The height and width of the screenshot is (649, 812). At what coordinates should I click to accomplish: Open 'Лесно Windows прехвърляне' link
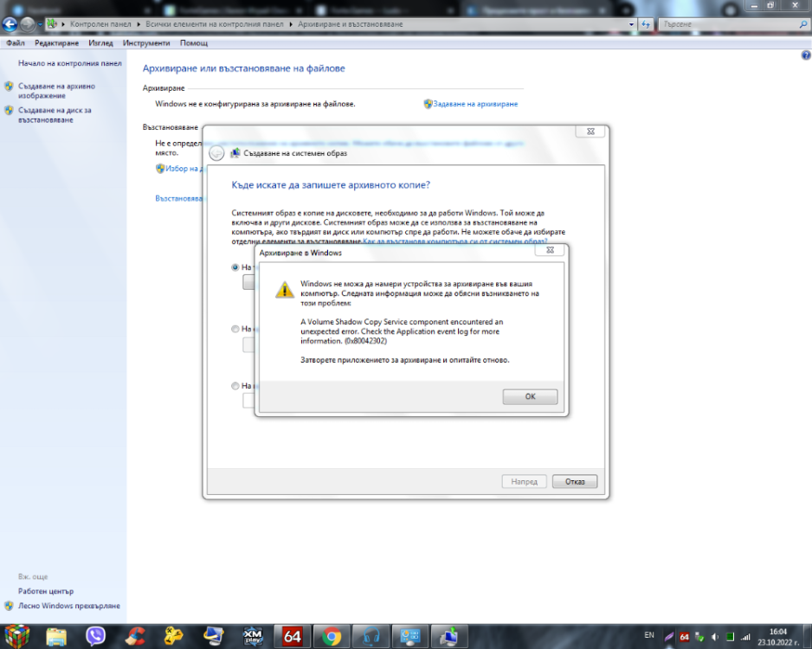click(x=69, y=606)
